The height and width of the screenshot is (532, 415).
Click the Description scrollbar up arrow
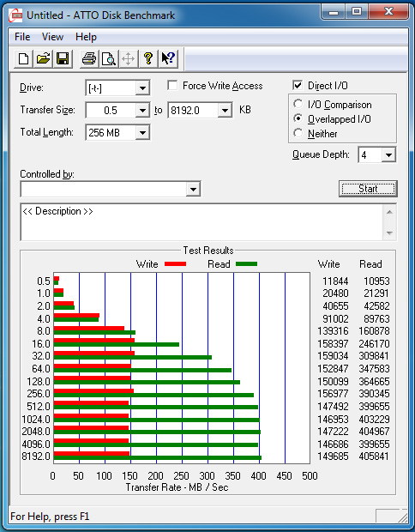click(x=389, y=212)
